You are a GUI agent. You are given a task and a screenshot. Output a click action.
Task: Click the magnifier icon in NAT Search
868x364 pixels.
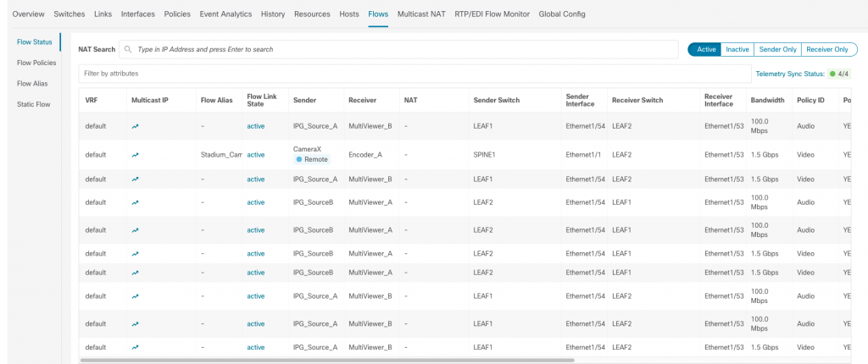128,49
